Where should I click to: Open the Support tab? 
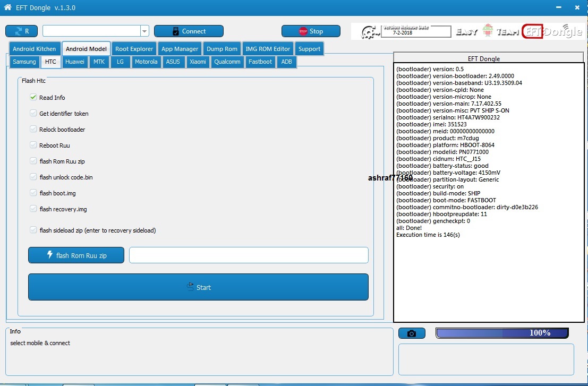(309, 49)
